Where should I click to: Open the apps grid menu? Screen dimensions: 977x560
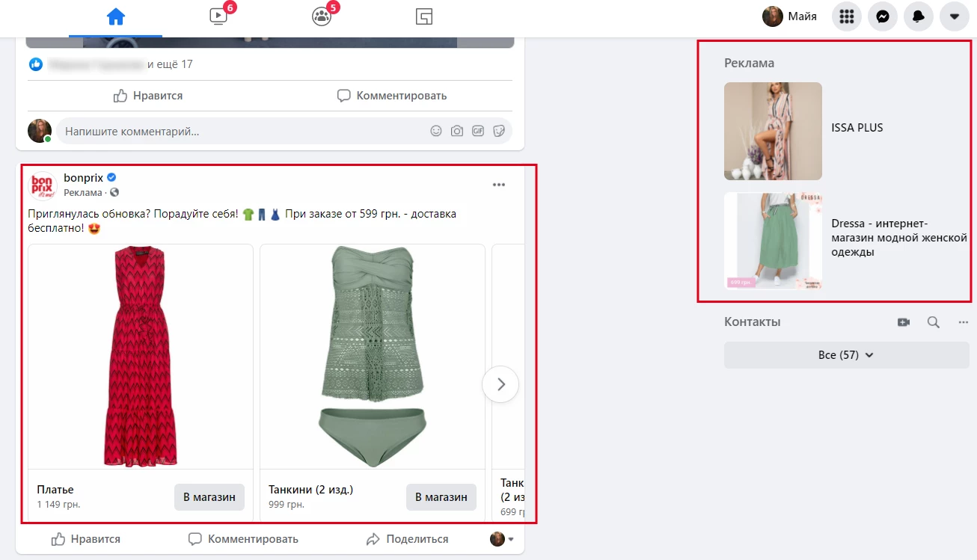coord(847,16)
